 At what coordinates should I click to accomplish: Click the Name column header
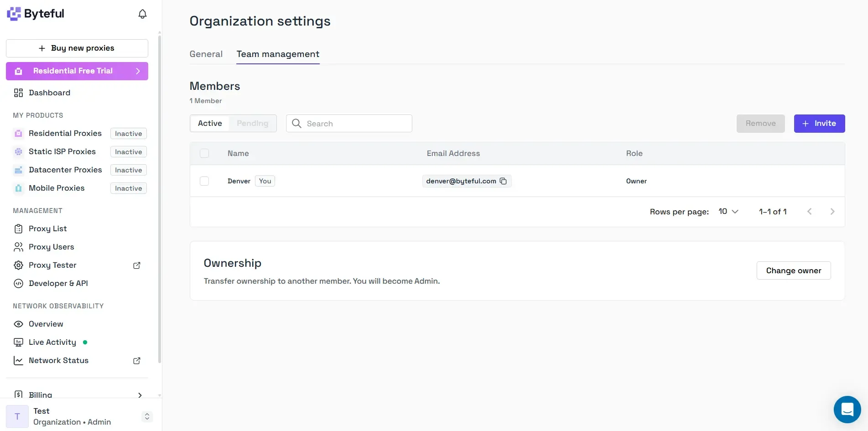(x=238, y=153)
